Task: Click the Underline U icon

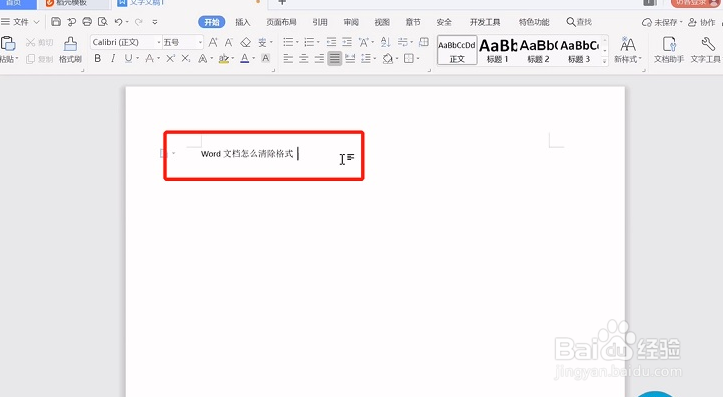Action: (128, 58)
